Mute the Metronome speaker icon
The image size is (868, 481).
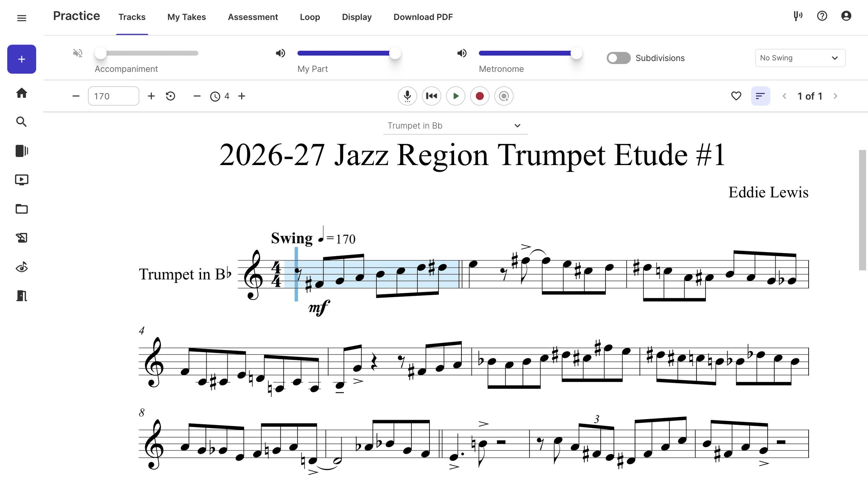click(x=462, y=53)
